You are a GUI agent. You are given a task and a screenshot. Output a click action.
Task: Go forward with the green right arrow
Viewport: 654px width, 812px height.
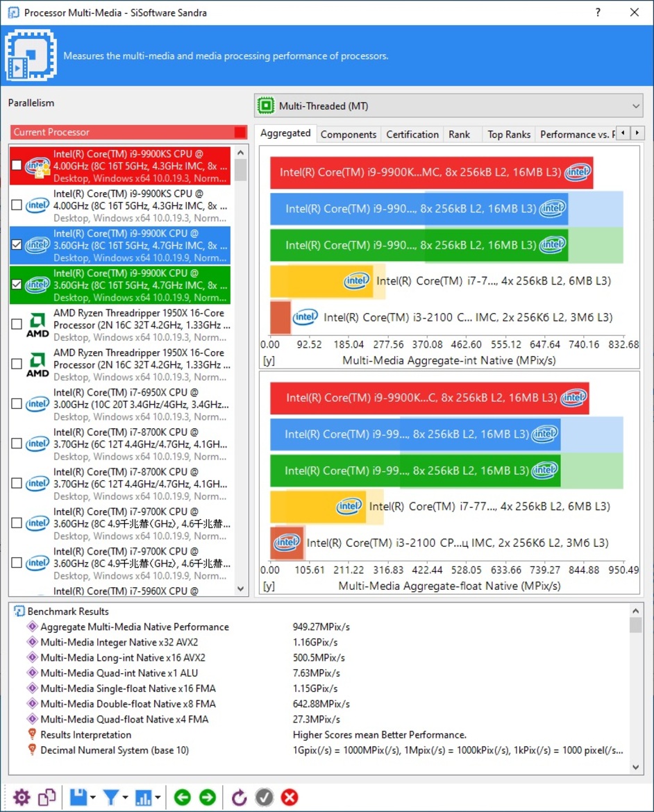pyautogui.click(x=208, y=797)
